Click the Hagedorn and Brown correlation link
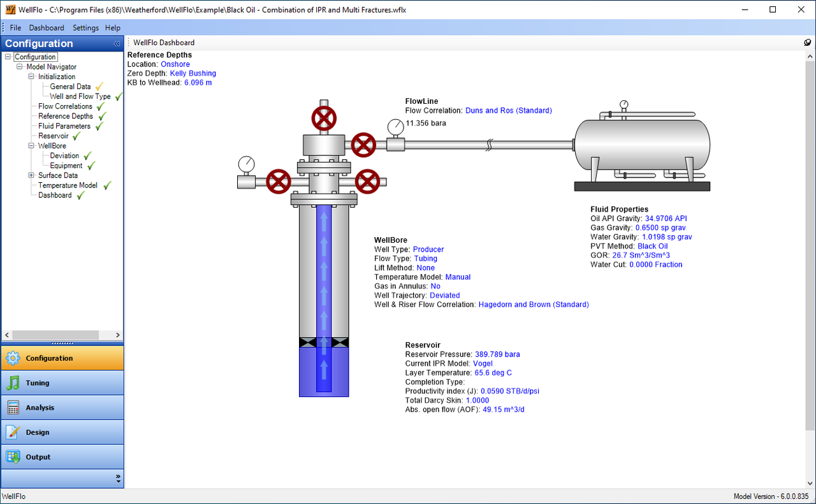Image resolution: width=816 pixels, height=504 pixels. coord(534,305)
